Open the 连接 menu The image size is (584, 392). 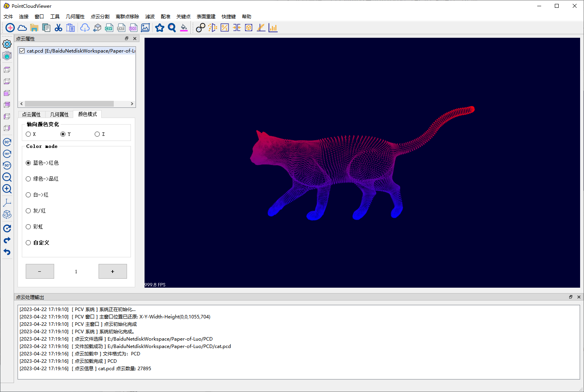click(24, 16)
